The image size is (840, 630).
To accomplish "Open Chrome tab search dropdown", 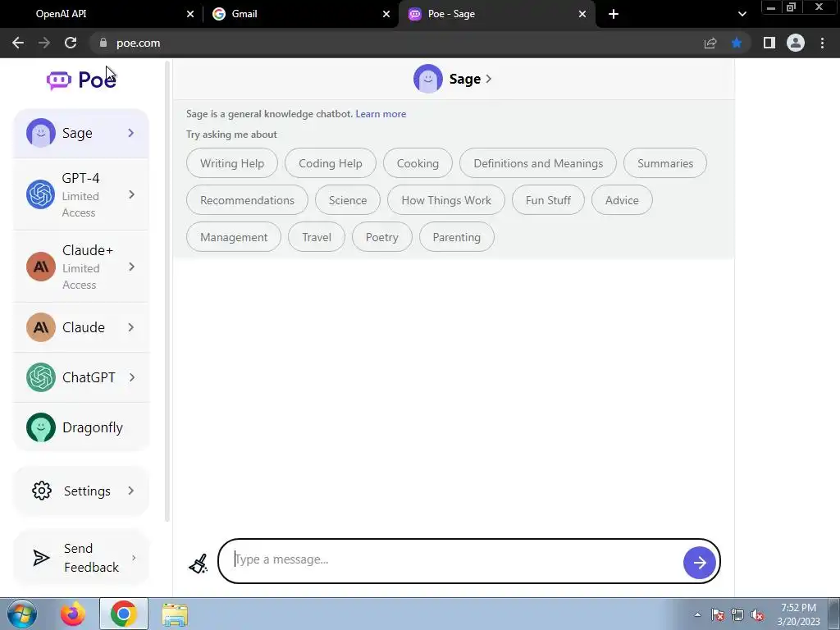I will coord(742,14).
